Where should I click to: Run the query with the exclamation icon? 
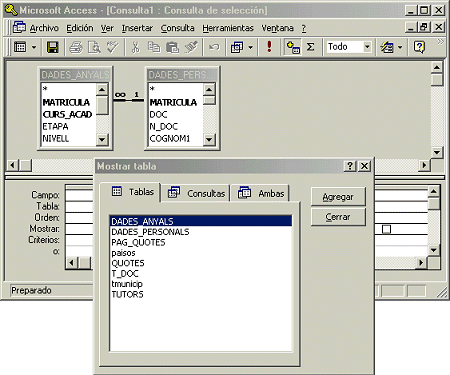269,47
